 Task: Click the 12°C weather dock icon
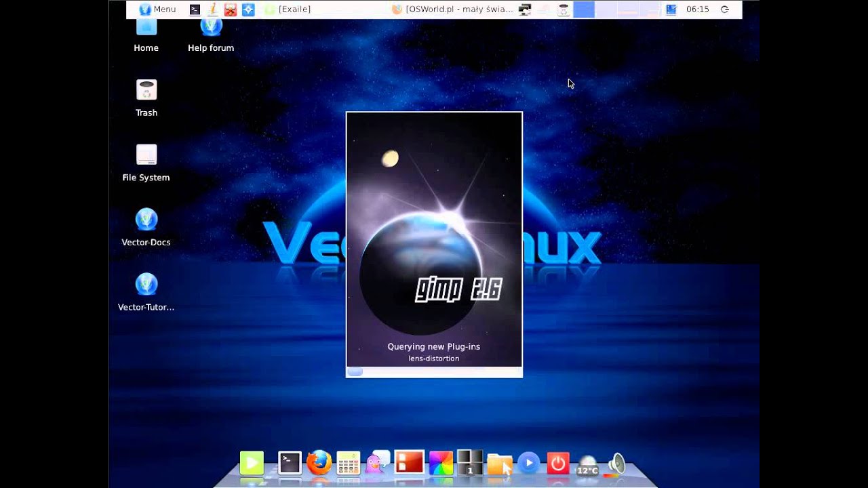coord(587,465)
